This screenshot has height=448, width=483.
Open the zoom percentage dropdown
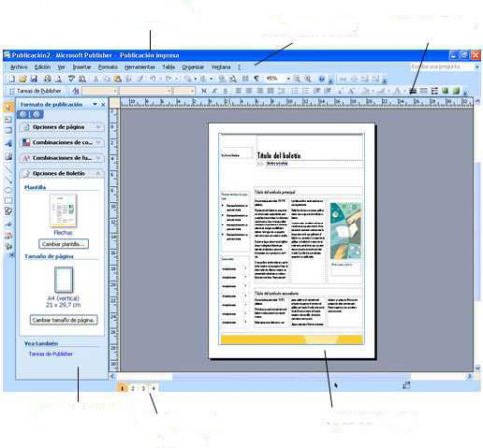click(x=288, y=79)
